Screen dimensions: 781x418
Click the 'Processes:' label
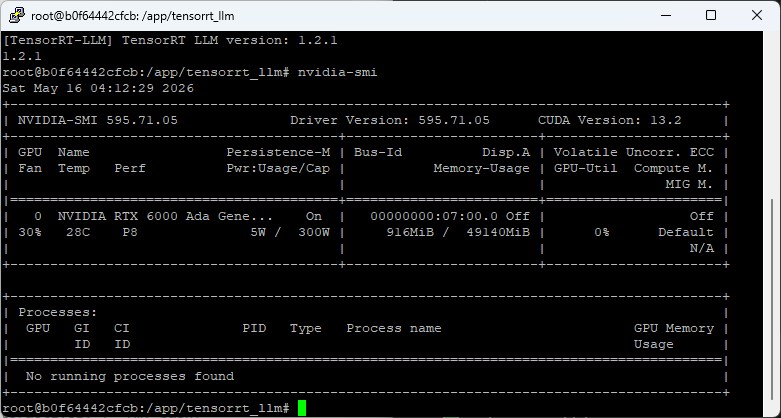click(58, 312)
